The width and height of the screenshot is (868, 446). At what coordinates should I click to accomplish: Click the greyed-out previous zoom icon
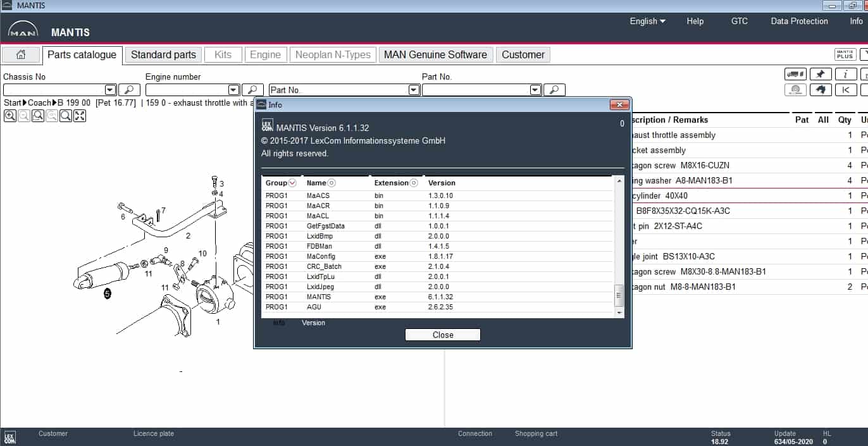[x=52, y=116]
